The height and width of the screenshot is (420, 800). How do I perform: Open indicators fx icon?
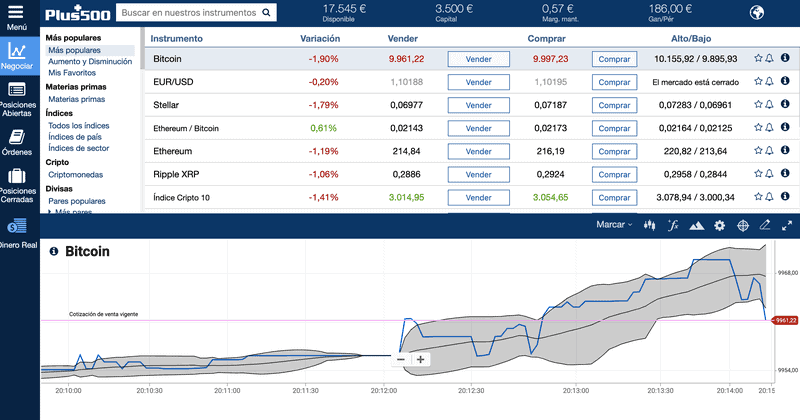tap(673, 225)
